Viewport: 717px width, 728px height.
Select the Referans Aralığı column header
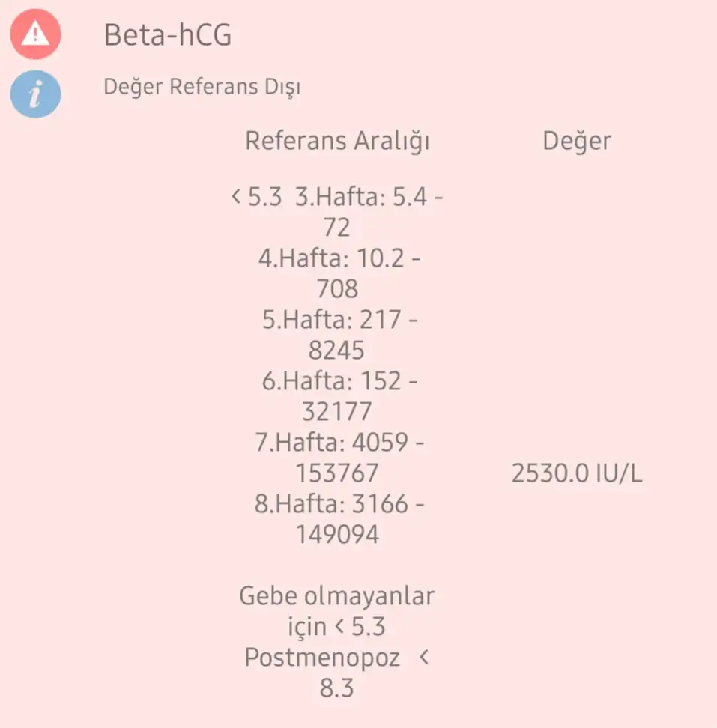337,141
